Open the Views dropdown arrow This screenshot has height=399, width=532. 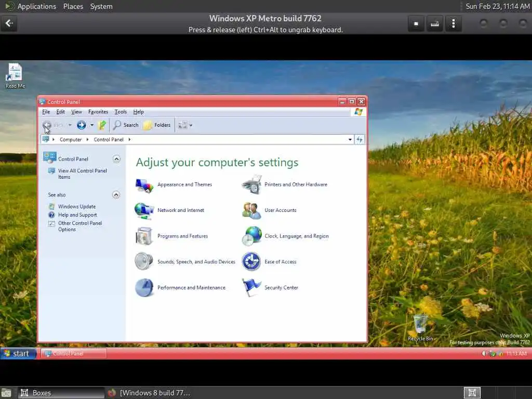191,126
